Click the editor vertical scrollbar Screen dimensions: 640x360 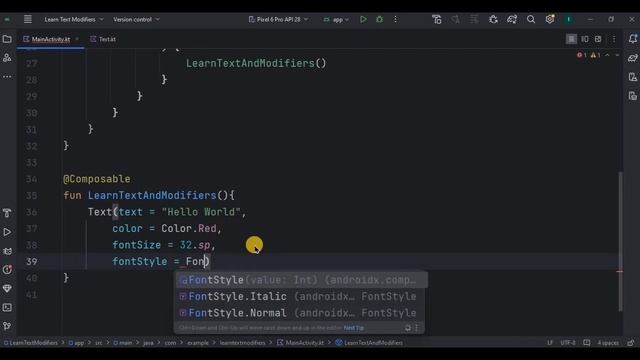coord(621,241)
